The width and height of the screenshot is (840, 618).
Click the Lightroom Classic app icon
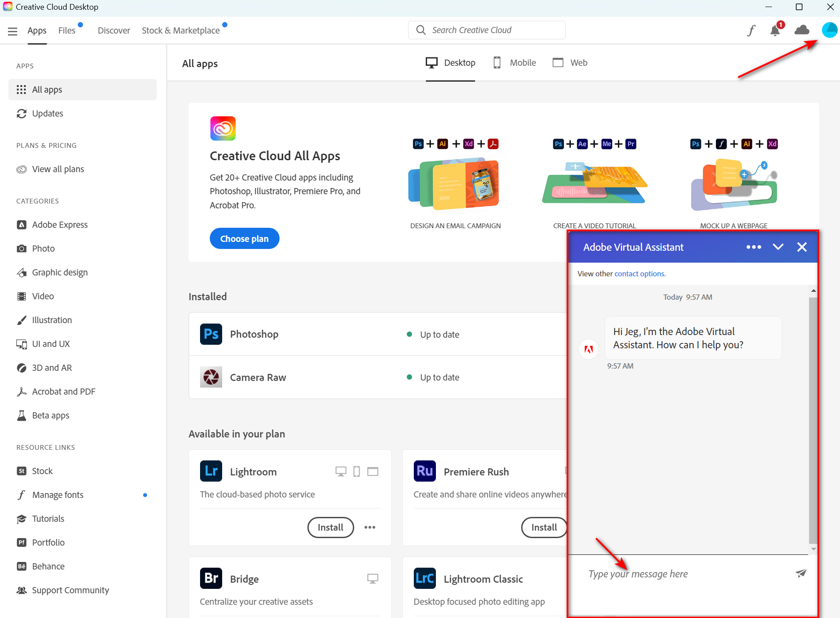[x=425, y=578]
